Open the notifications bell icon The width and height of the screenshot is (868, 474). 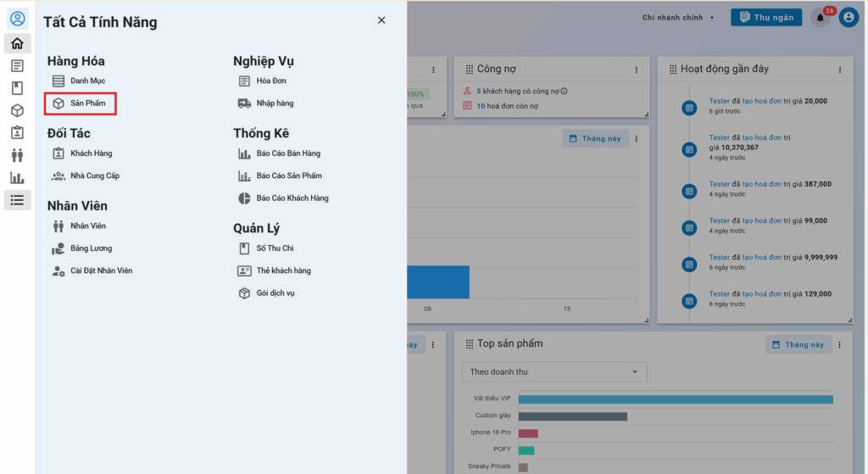(820, 18)
